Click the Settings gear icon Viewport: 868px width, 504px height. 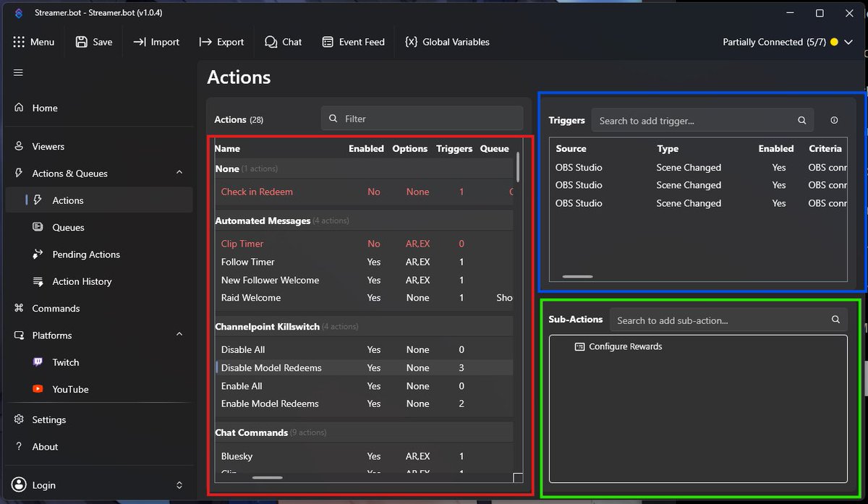[x=19, y=419]
